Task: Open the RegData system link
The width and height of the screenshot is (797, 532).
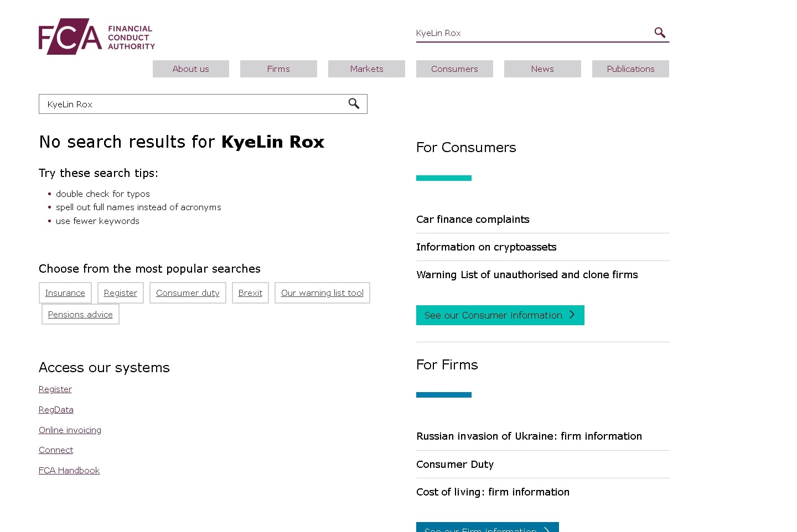Action: 56,410
